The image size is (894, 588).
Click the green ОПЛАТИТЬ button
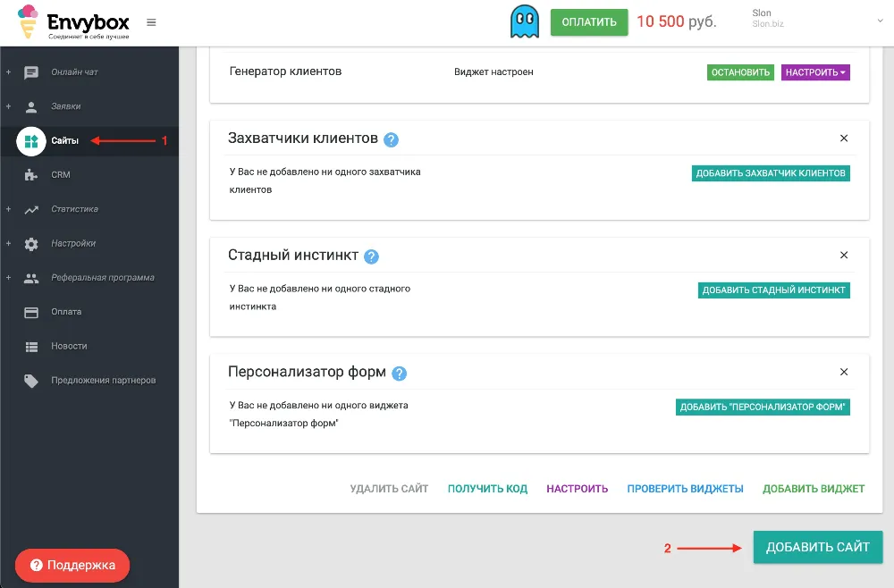pyautogui.click(x=589, y=22)
